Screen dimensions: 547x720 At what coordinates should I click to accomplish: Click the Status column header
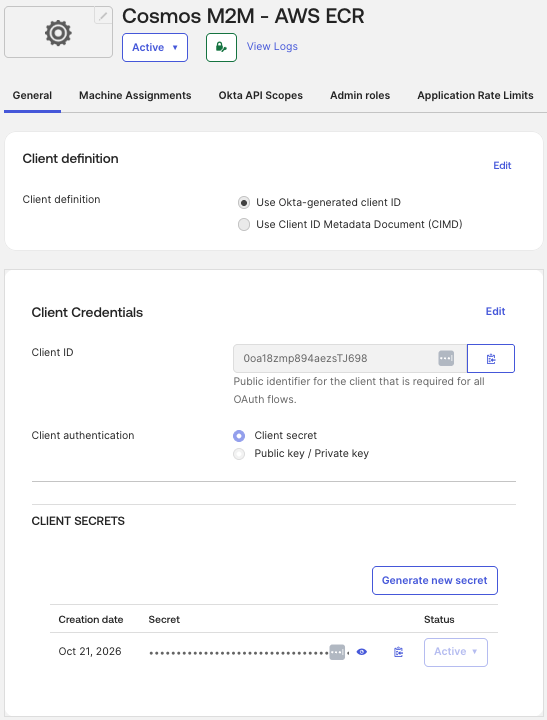[439, 619]
